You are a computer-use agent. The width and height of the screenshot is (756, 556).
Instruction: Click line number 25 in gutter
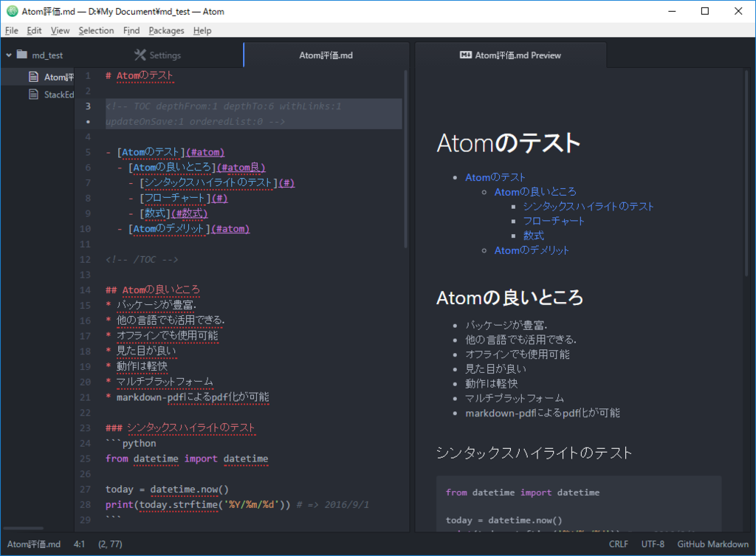[86, 459]
